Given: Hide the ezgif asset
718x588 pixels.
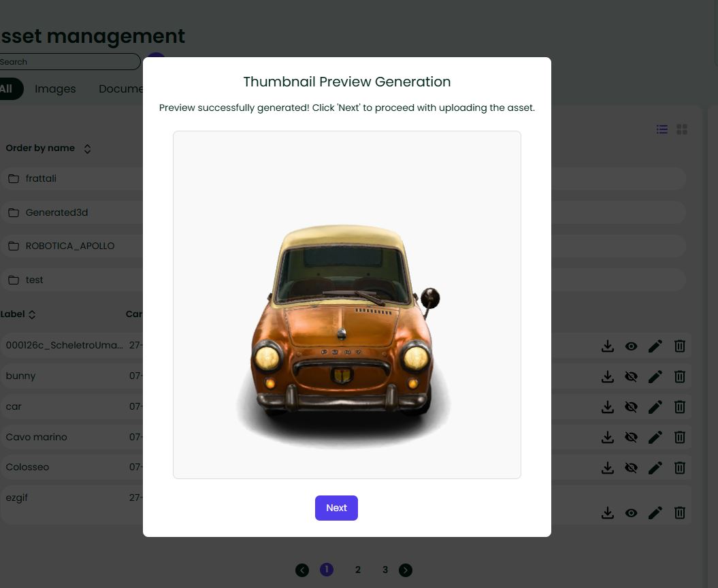Looking at the screenshot, I should [632, 512].
